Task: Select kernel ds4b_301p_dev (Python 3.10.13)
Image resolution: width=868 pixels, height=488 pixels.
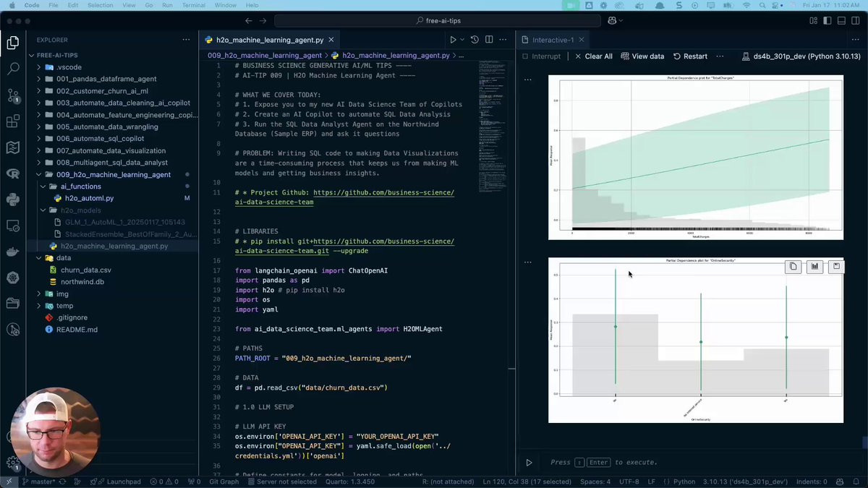Action: pos(801,56)
